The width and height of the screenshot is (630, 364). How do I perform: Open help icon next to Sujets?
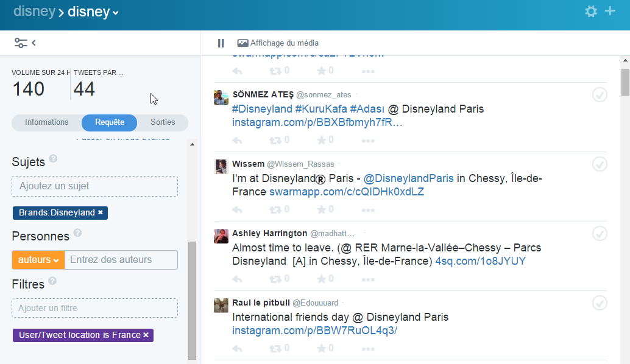click(53, 158)
